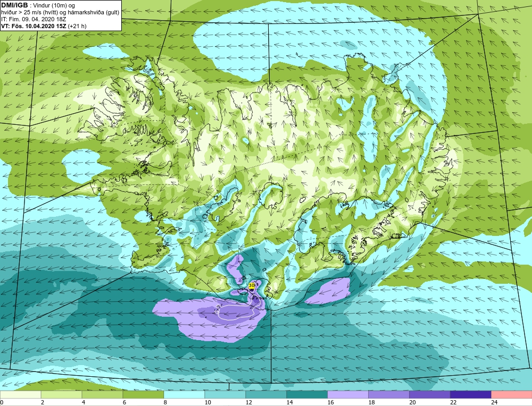Viewport: 532px width, 406px height.
Task: Click the pink above-24 m/s legend swatch
Action: [512, 395]
